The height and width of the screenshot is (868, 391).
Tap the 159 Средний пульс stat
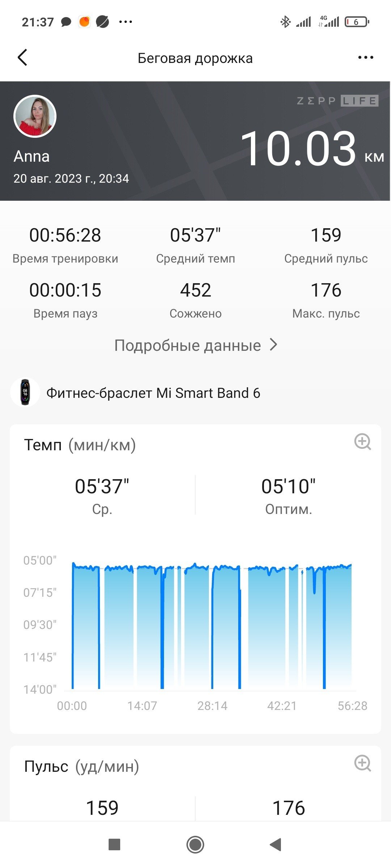[x=326, y=245]
